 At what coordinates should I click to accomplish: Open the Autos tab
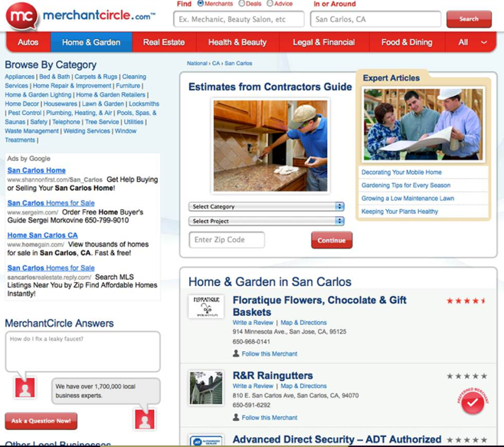[x=28, y=42]
